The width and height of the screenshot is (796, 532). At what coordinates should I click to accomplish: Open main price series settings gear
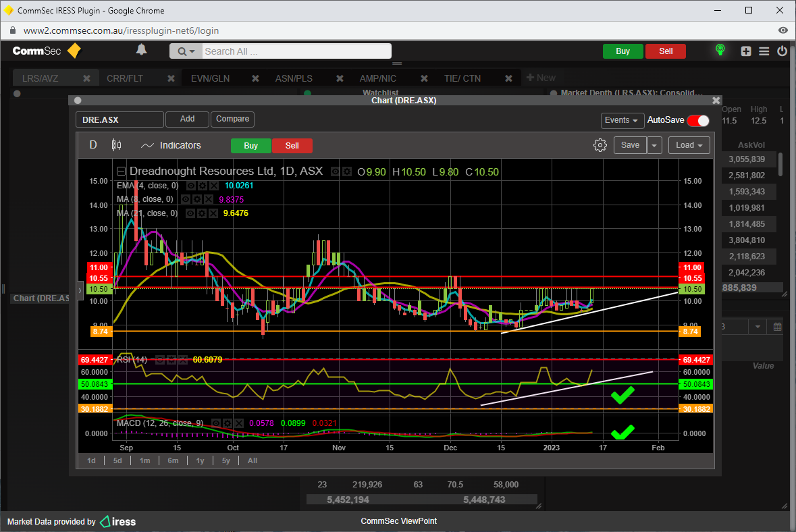[347, 172]
